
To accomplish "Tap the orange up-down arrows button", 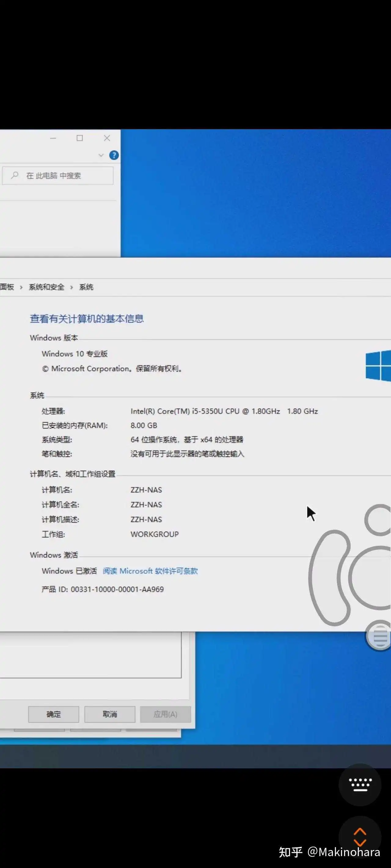I will coord(360,837).
